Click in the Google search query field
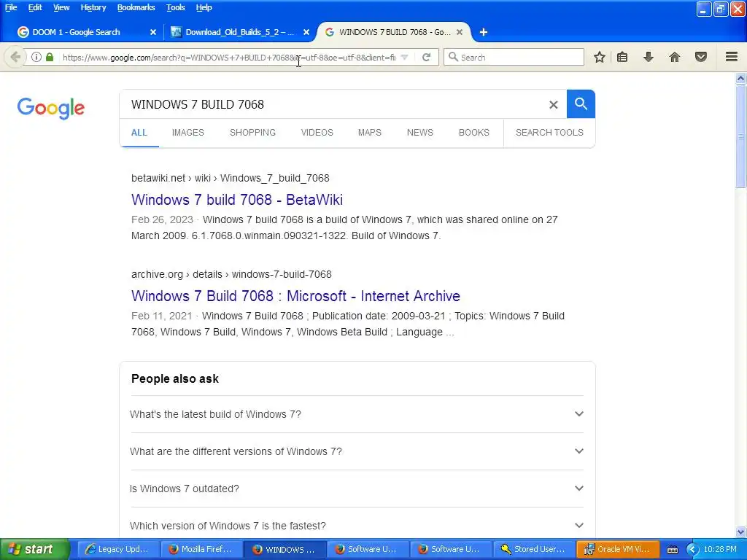The image size is (747, 560). pyautogui.click(x=333, y=104)
